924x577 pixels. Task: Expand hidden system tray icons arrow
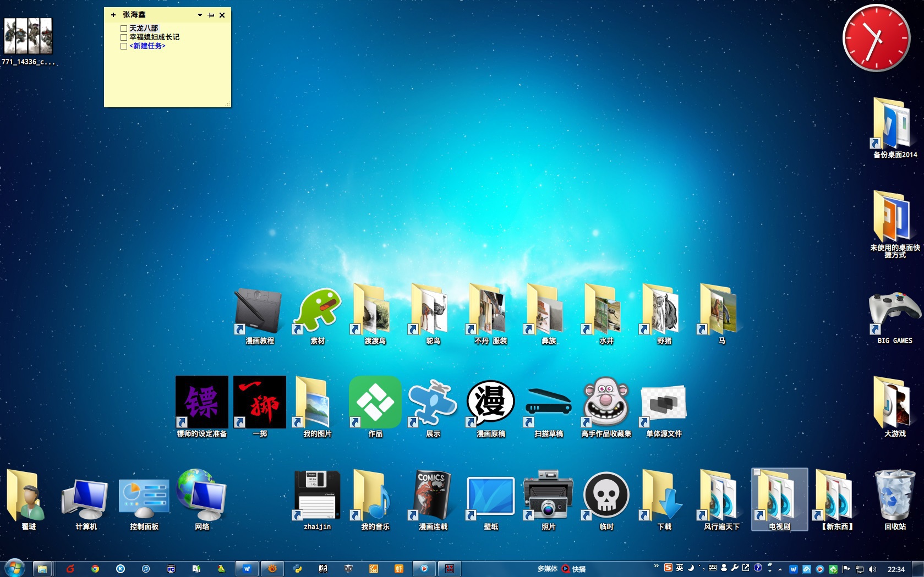pos(780,569)
